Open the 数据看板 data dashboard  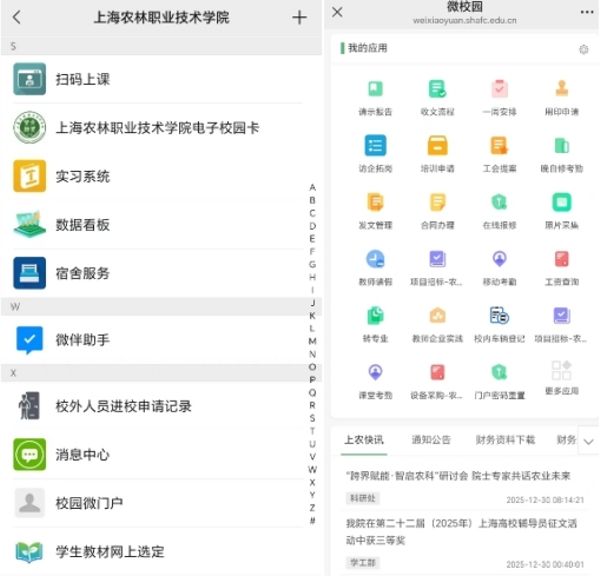point(82,225)
